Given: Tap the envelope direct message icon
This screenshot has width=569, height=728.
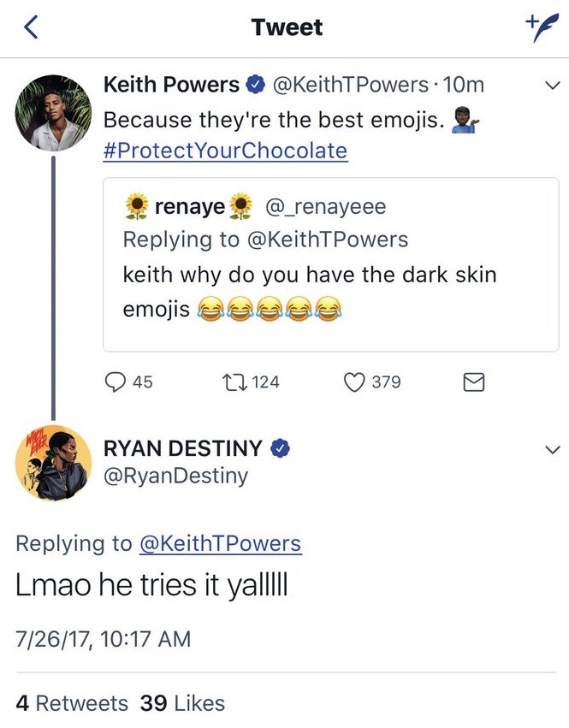Looking at the screenshot, I should (x=473, y=382).
